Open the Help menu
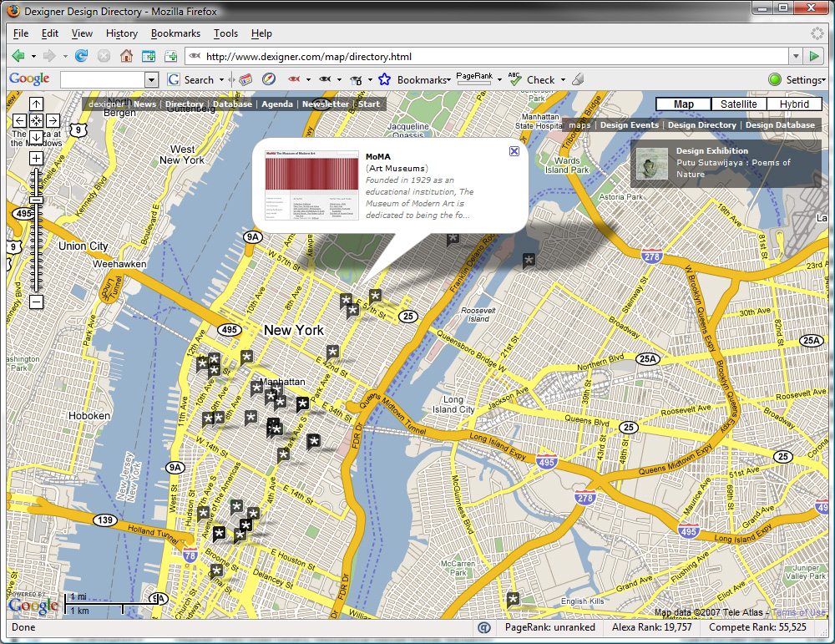This screenshot has width=835, height=644. point(261,33)
